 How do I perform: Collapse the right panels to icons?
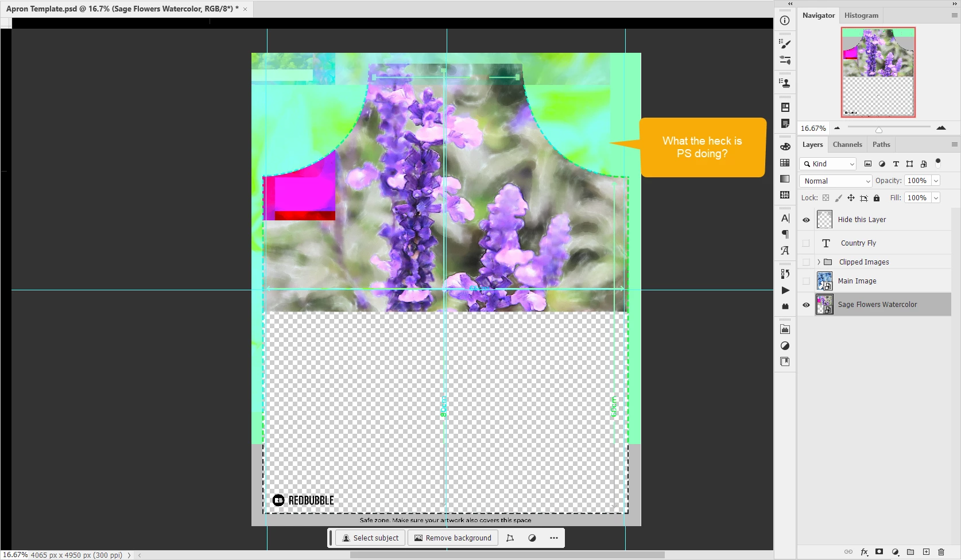click(x=955, y=3)
